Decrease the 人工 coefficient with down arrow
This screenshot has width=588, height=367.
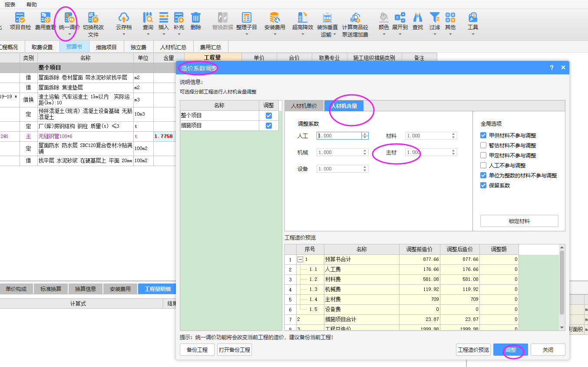365,137
